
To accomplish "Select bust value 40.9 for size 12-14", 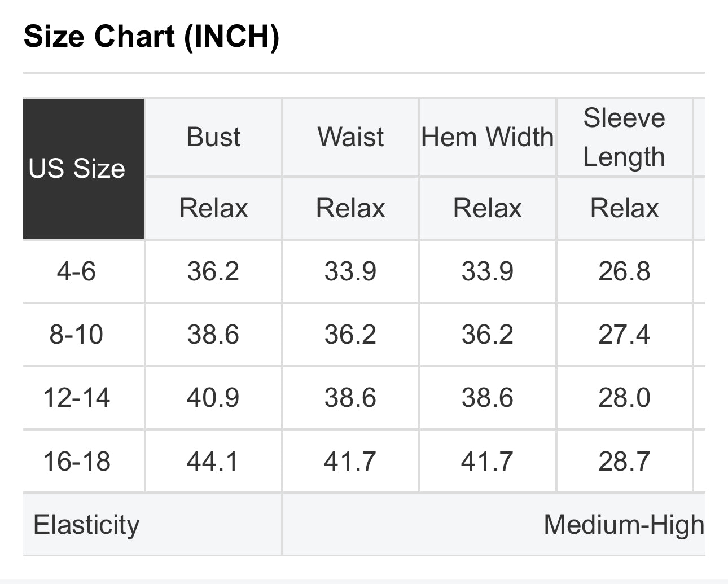I will tap(213, 398).
